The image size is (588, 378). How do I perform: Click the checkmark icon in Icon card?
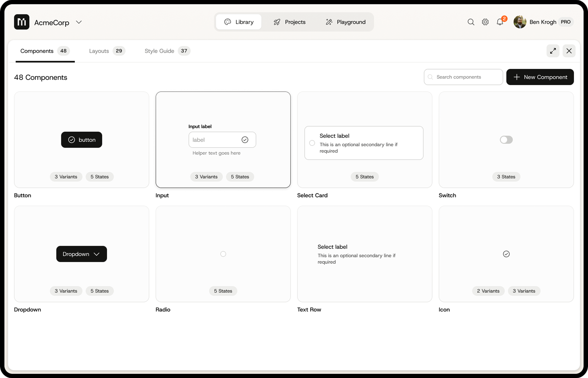(x=506, y=254)
